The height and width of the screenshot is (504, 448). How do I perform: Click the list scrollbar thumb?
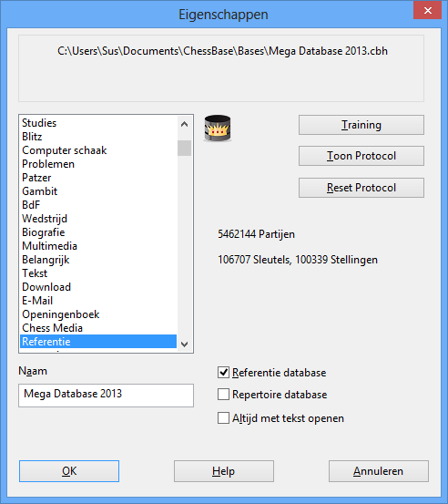pos(184,149)
